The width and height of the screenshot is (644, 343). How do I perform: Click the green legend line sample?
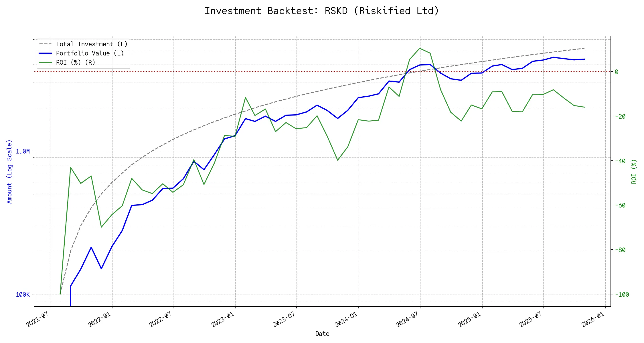[x=46, y=63]
